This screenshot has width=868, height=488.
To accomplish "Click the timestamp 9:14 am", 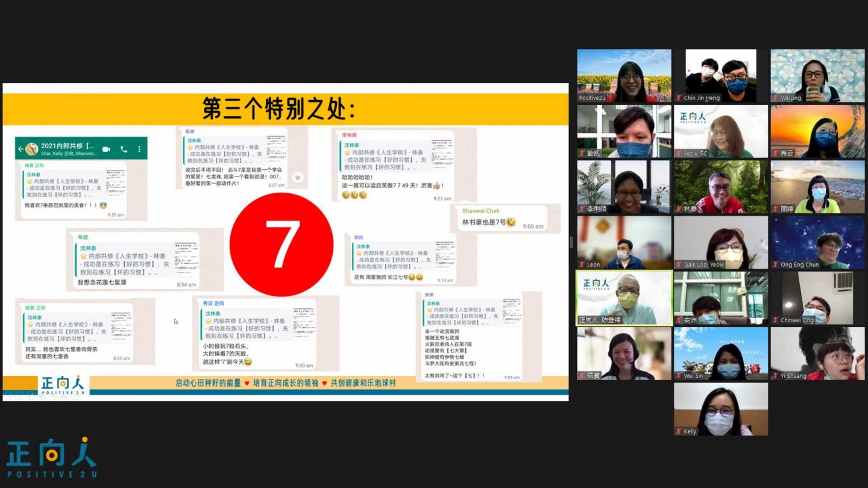I will point(445,281).
